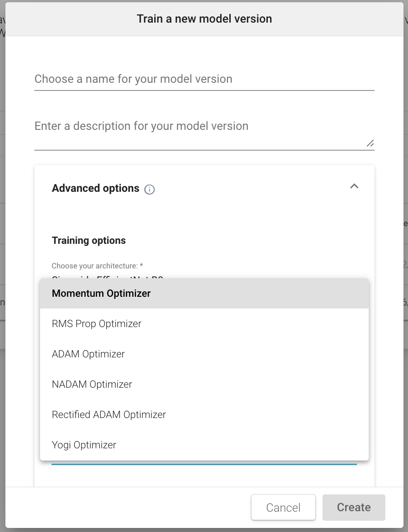Click the 'Choose your architecture' label
Image resolution: width=408 pixels, height=532 pixels.
[97, 266]
